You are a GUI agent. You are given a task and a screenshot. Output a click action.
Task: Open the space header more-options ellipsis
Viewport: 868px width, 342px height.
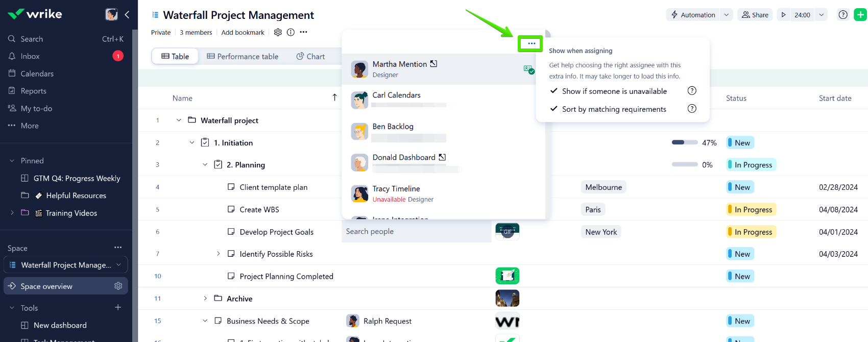coord(304,32)
